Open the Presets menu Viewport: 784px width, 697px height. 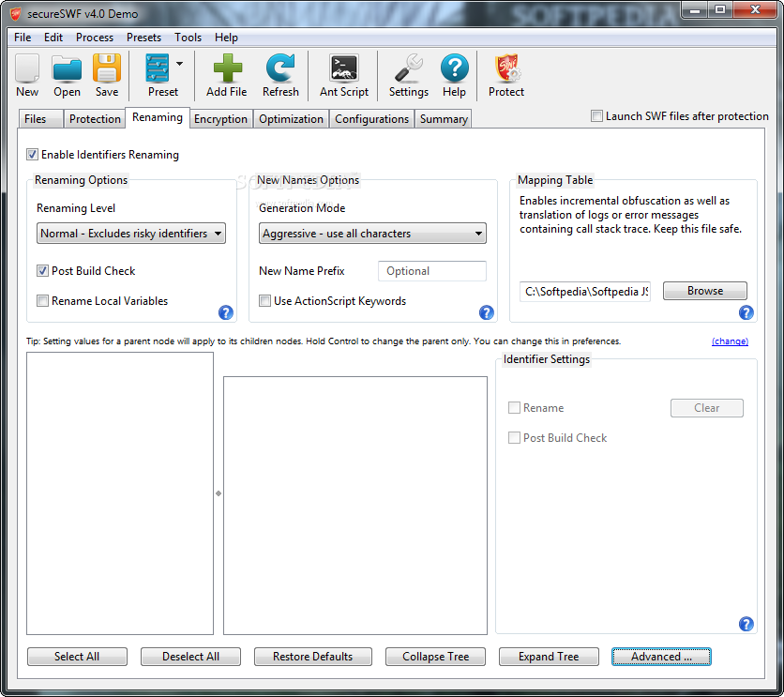point(143,38)
